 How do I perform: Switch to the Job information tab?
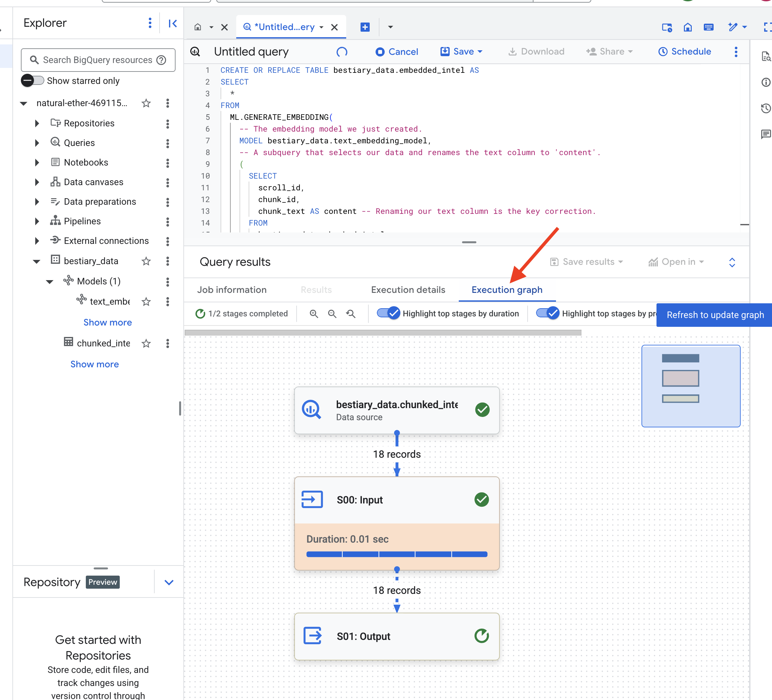click(232, 290)
